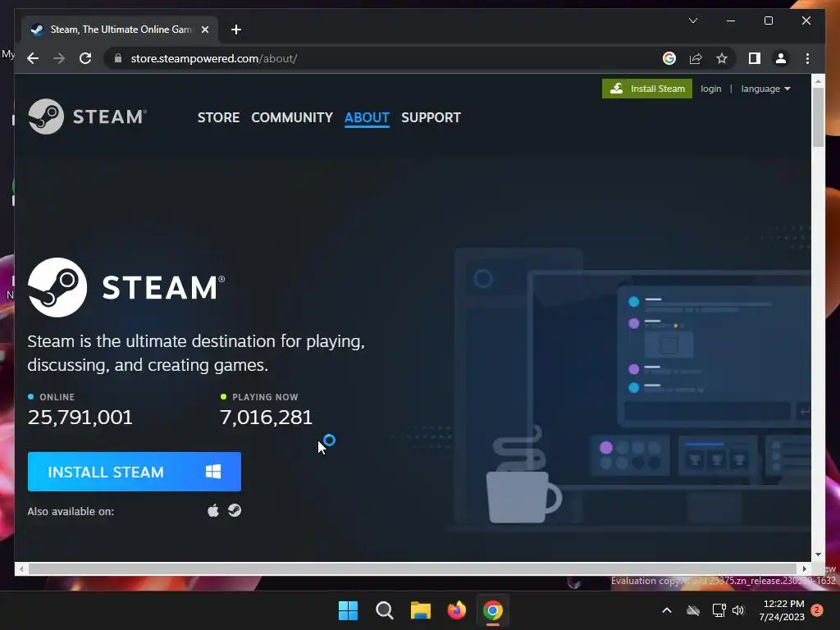The height and width of the screenshot is (630, 840).
Task: Click Steam logo in page header
Action: (87, 116)
